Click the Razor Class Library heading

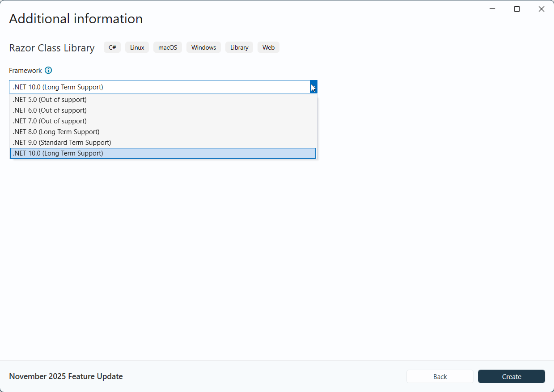click(x=51, y=48)
